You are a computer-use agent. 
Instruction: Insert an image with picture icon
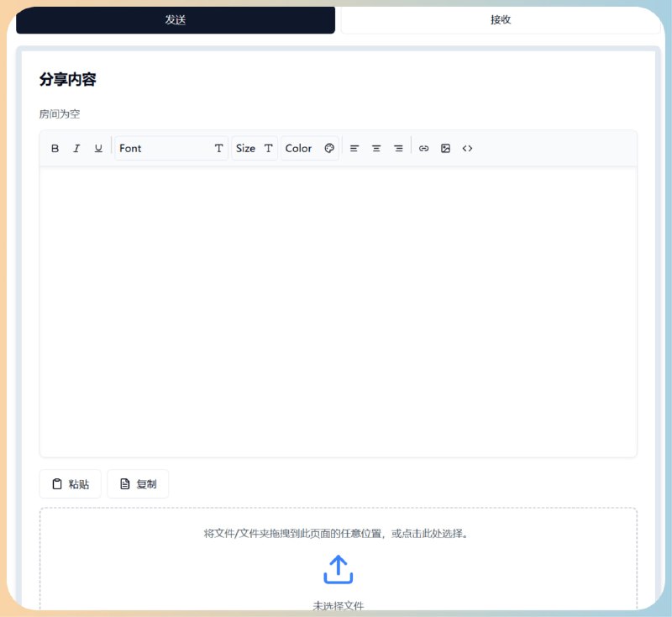[446, 148]
